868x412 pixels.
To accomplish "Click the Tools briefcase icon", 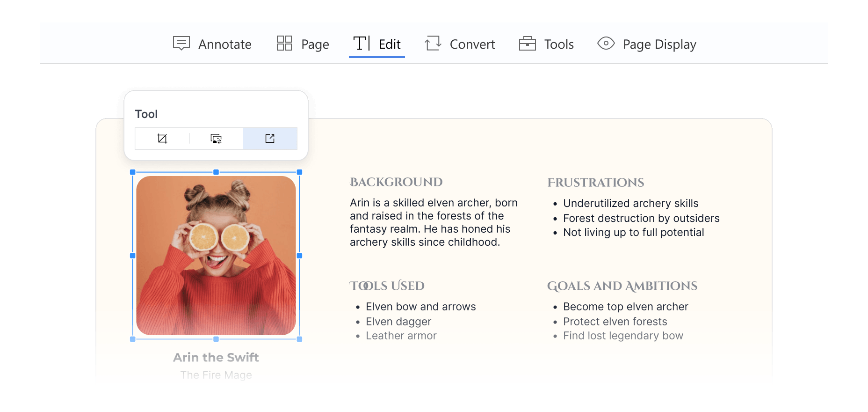I will pyautogui.click(x=528, y=44).
